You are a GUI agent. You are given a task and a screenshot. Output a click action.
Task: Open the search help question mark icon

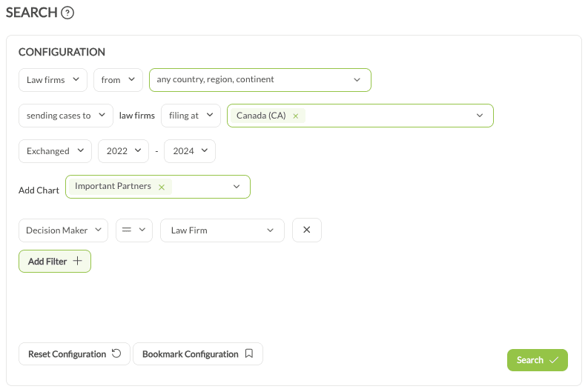pyautogui.click(x=67, y=13)
